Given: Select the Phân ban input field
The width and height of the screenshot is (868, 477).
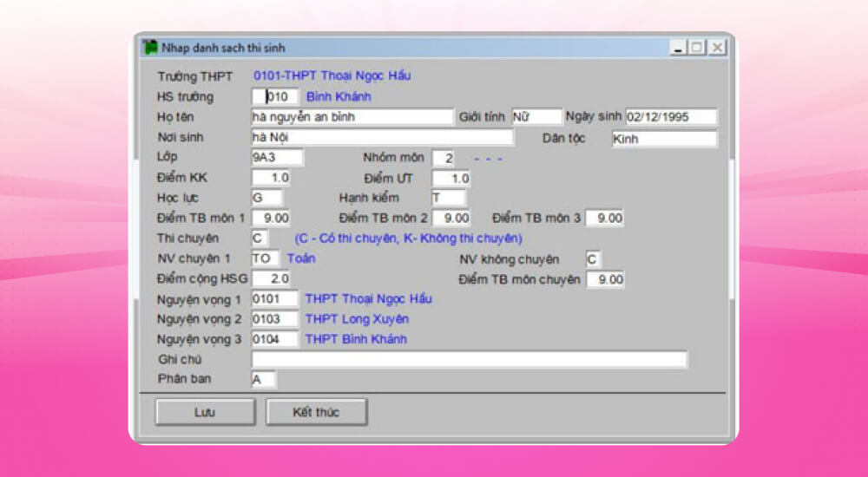Looking at the screenshot, I should [x=263, y=379].
